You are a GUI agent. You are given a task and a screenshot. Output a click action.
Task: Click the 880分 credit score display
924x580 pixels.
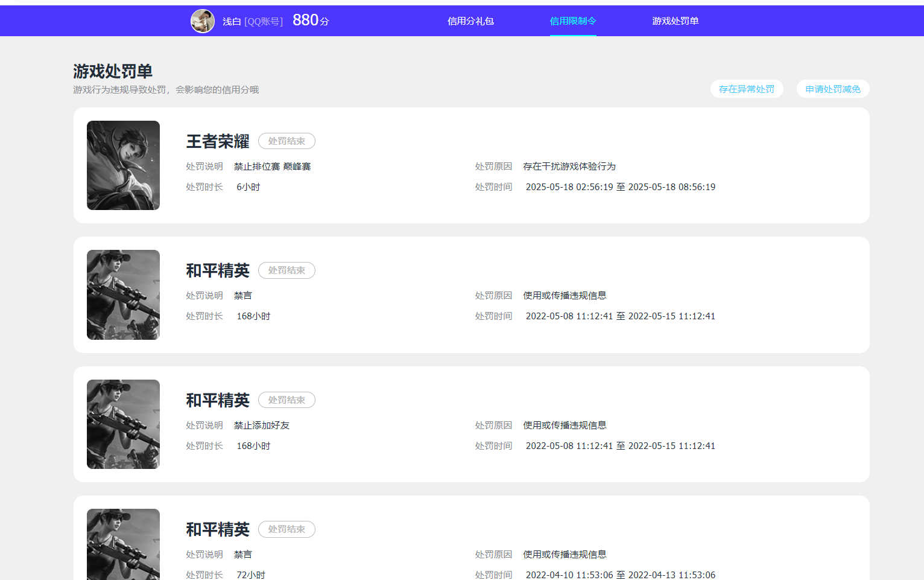tap(309, 20)
